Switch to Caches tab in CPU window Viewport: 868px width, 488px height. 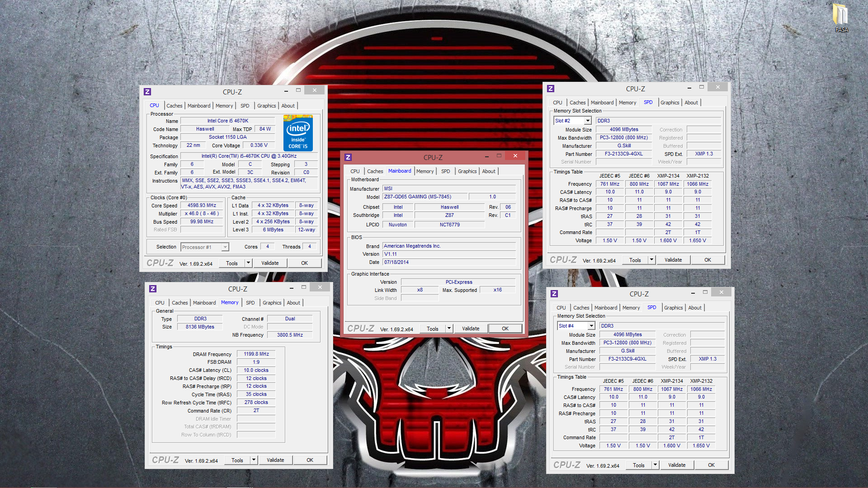pyautogui.click(x=174, y=106)
